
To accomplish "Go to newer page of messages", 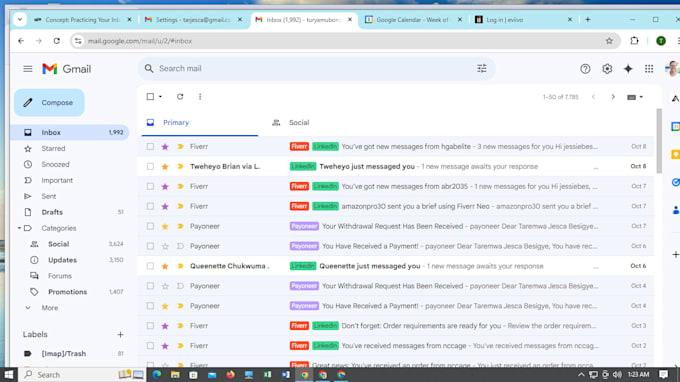I will (593, 97).
